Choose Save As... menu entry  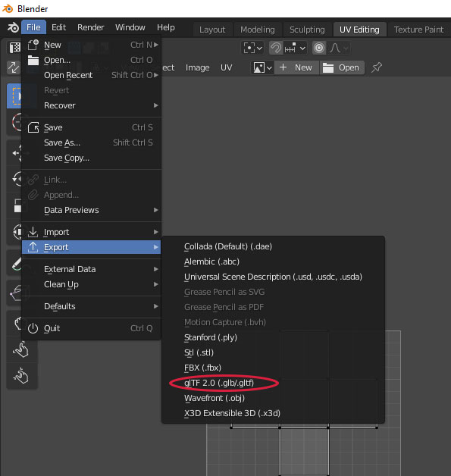[x=92, y=142]
